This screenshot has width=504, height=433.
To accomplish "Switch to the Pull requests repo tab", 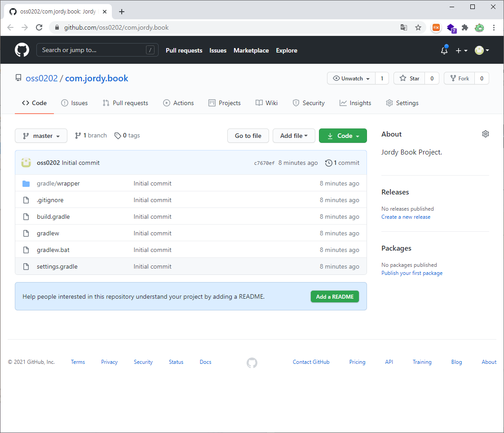I will coord(125,103).
